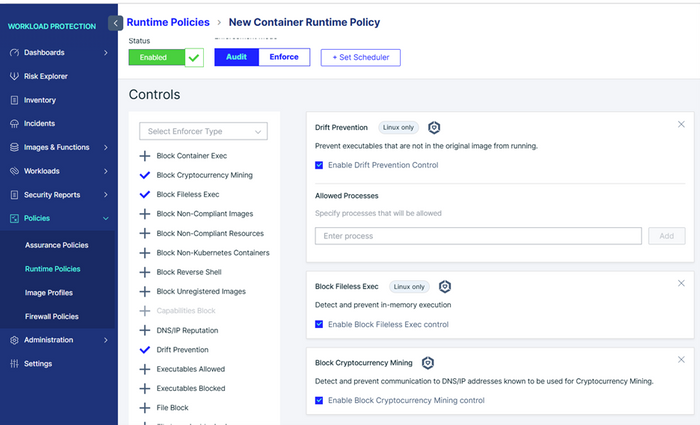The height and width of the screenshot is (425, 700).
Task: Expand the Security Reports submenu chevron
Action: click(x=106, y=195)
